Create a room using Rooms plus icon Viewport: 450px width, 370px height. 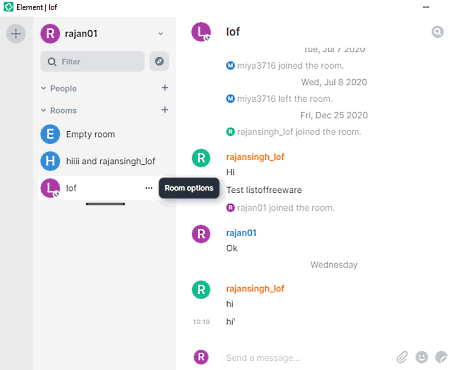coord(165,110)
